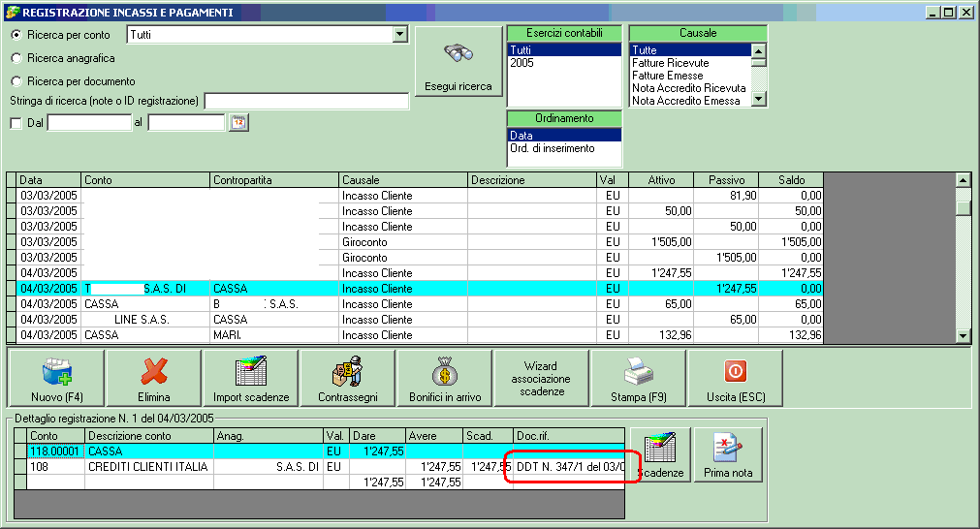Viewport: 980px width, 529px height.
Task: Click Causale list scroll up arrow
Action: pos(758,50)
